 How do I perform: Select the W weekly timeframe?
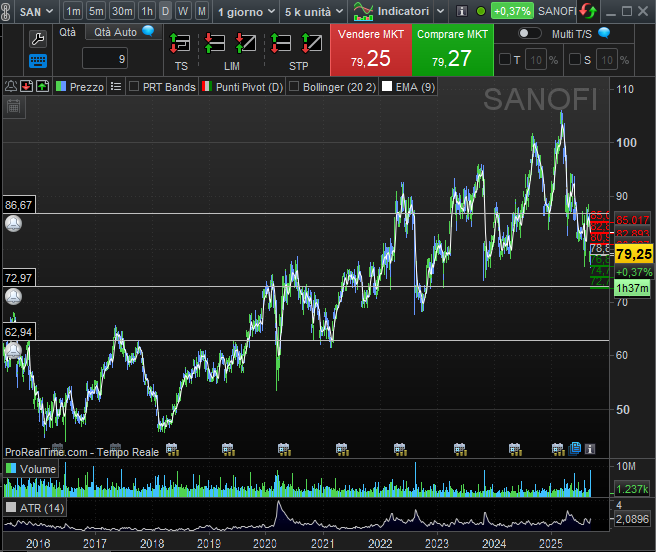pos(183,12)
